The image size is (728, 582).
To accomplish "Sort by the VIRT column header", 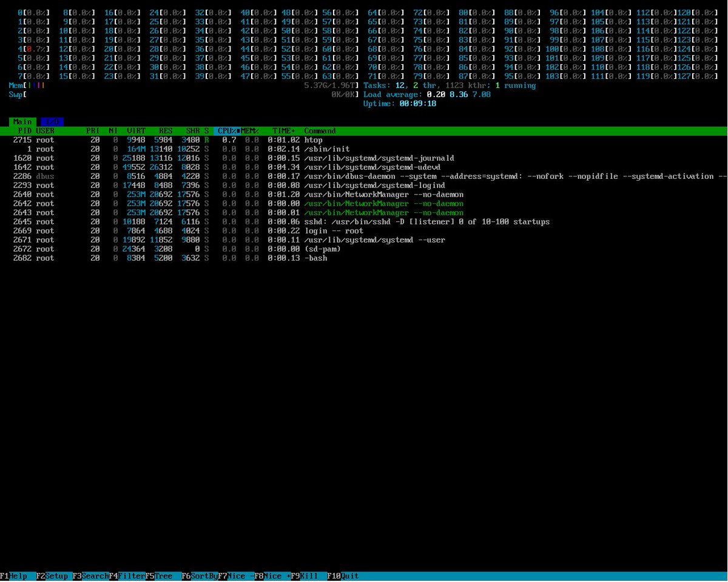I will tap(136, 131).
